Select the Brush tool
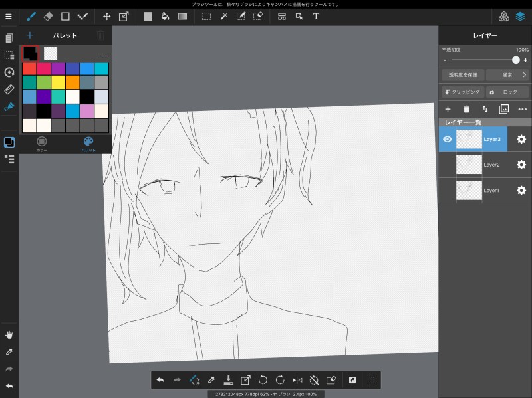This screenshot has width=532, height=398. [x=31, y=16]
